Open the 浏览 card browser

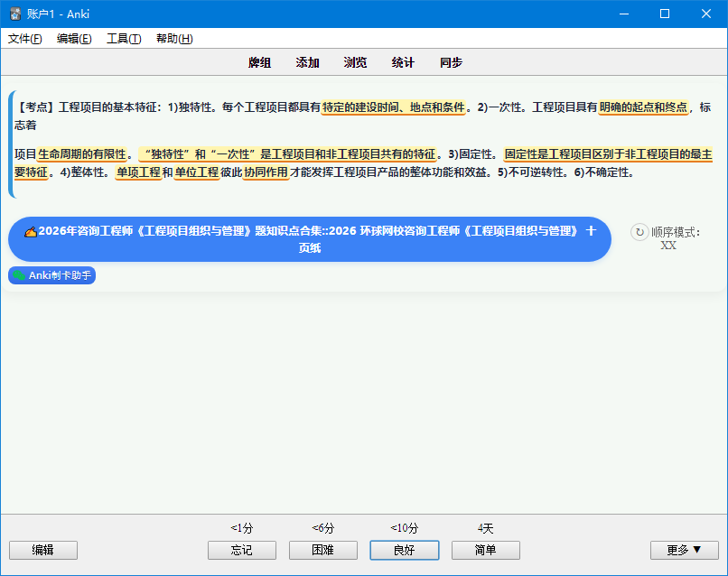coord(355,62)
